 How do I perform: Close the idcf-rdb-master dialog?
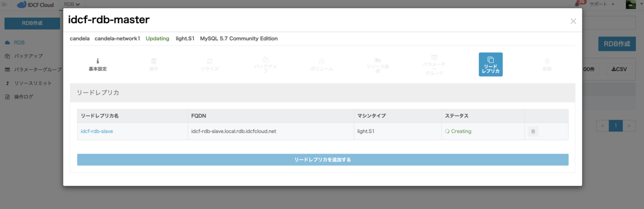tap(573, 21)
